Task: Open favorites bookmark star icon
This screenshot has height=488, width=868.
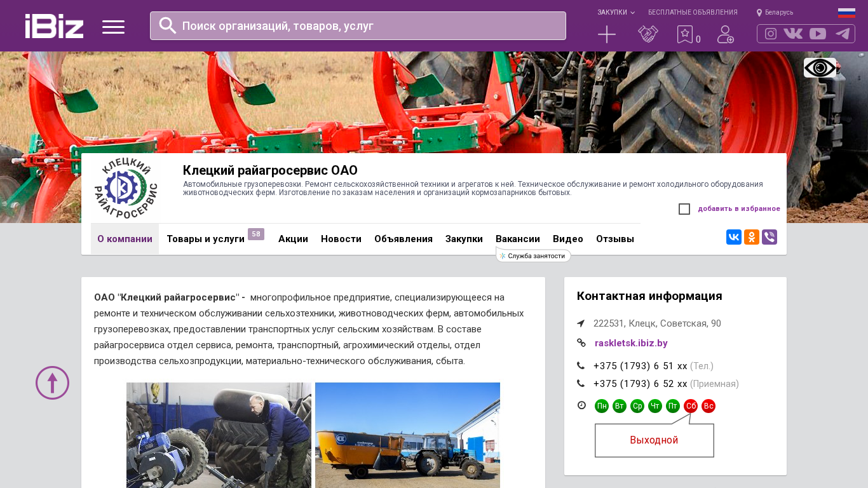Action: 685,34
